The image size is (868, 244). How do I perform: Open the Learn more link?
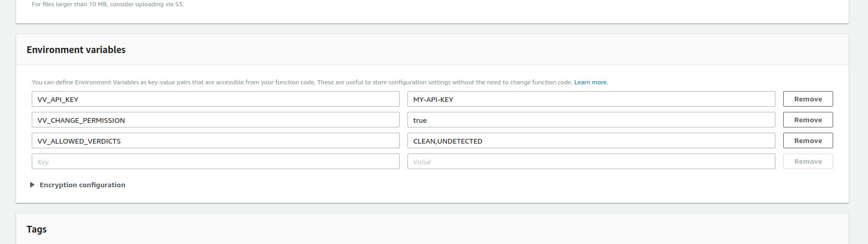point(591,82)
